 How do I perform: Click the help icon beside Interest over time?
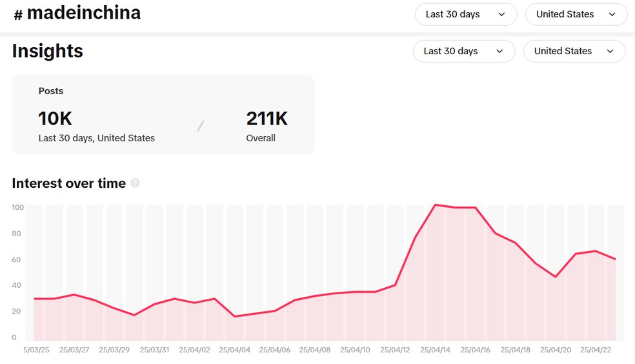pos(136,183)
